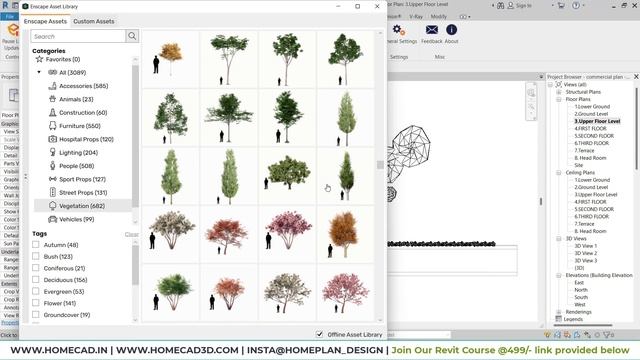The height and width of the screenshot is (360, 640).
Task: Open the V-Ray ribbon tab
Action: pos(416,17)
